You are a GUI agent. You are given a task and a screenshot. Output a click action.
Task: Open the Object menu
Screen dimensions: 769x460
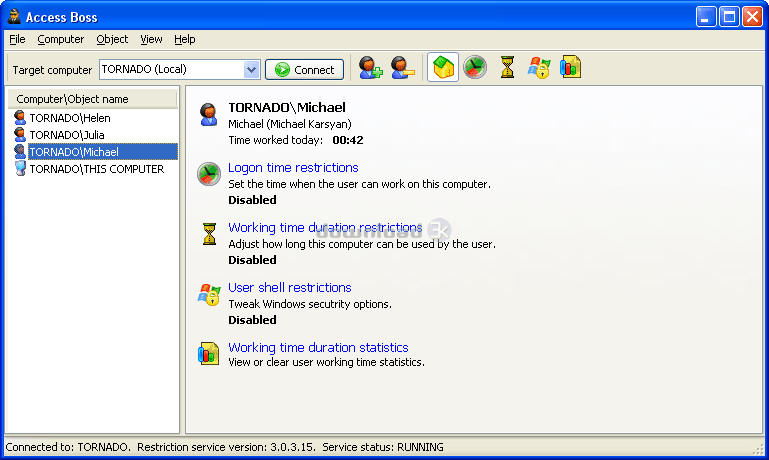coord(112,39)
